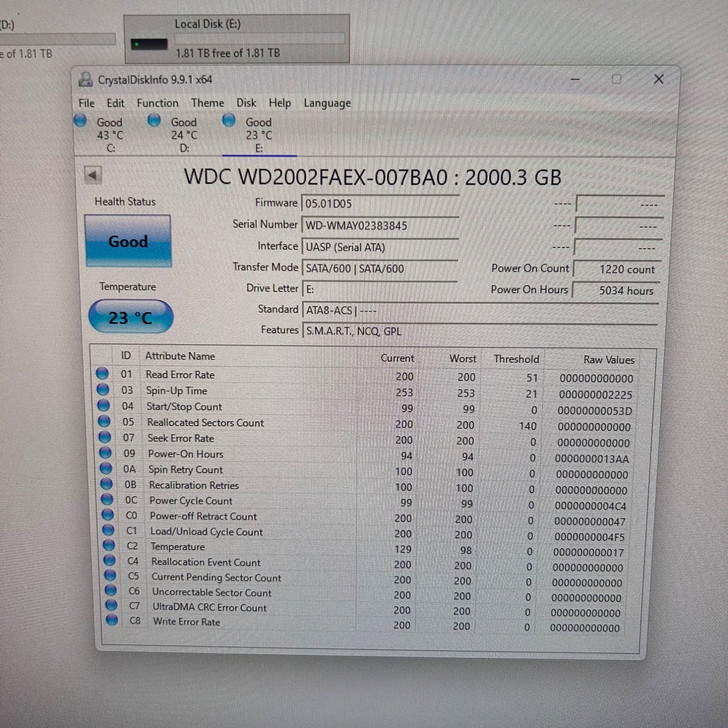
Task: Open the Help menu
Action: click(x=280, y=103)
